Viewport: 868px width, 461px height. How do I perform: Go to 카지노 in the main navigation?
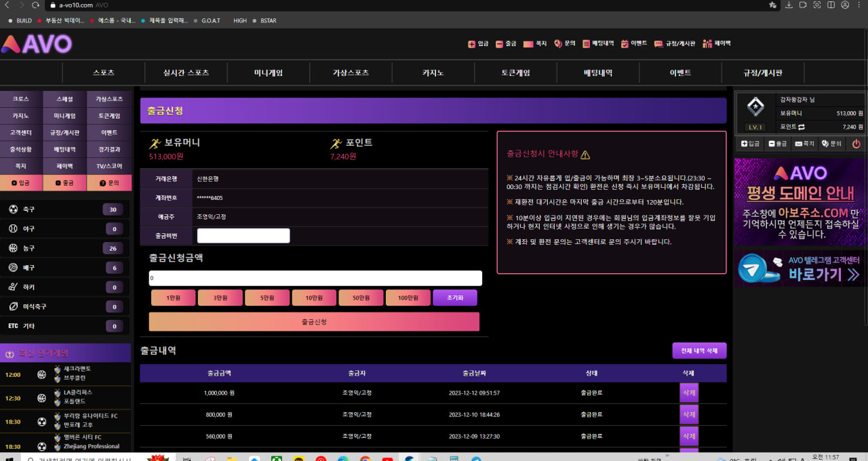pyautogui.click(x=433, y=73)
